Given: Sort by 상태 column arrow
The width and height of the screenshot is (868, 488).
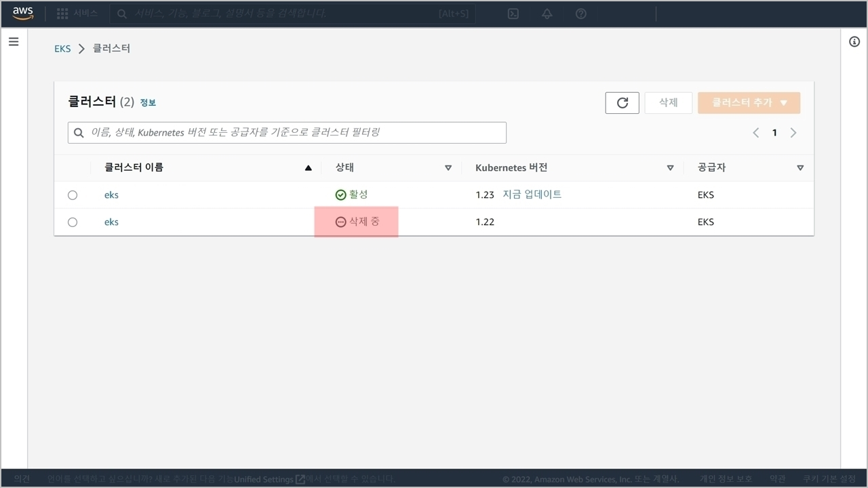Looking at the screenshot, I should click(448, 168).
